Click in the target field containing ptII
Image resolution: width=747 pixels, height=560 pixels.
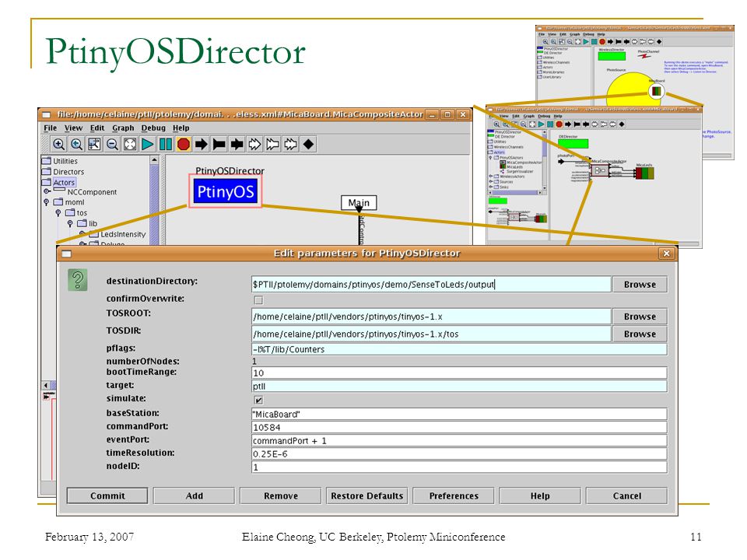459,387
